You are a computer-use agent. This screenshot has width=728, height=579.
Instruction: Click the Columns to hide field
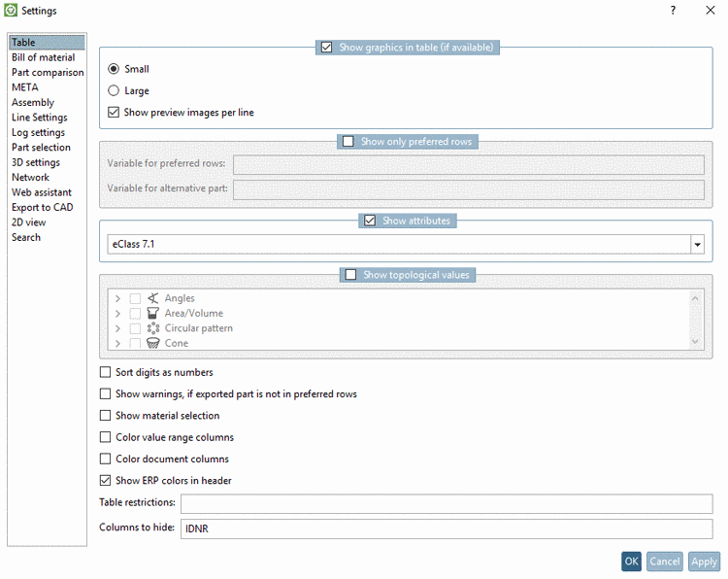(446, 528)
